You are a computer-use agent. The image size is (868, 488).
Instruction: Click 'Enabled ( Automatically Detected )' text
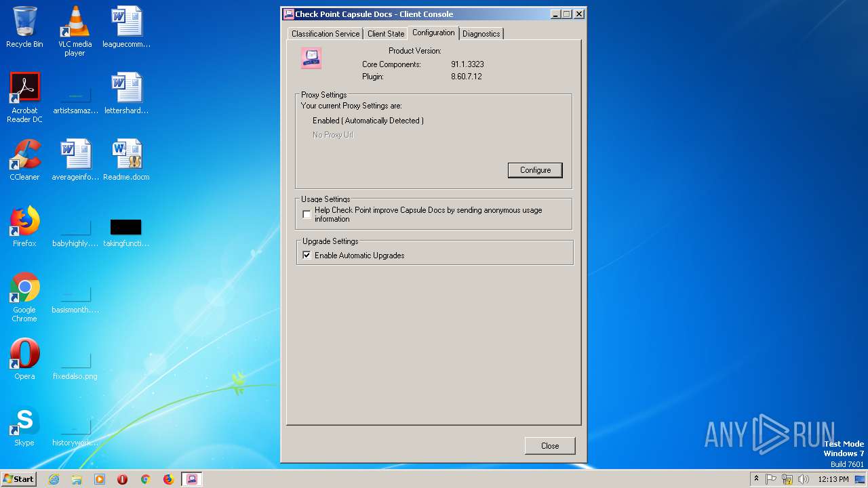pos(368,121)
